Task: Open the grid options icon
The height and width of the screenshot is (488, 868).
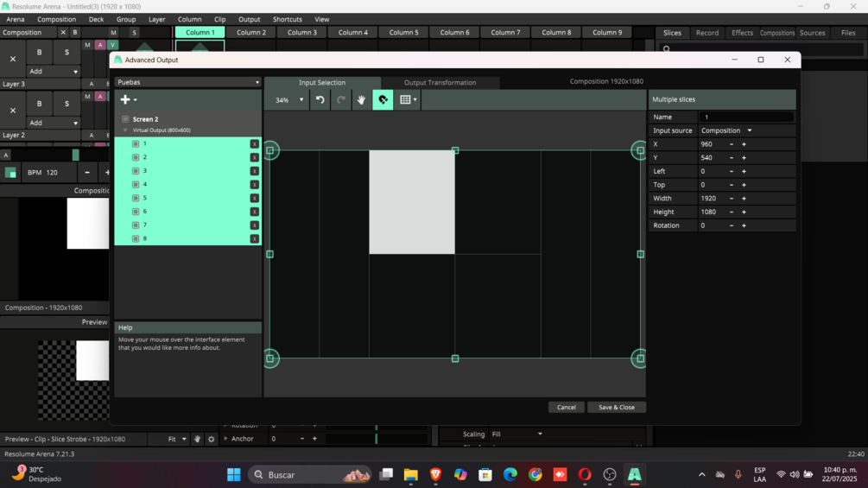Action: click(405, 99)
